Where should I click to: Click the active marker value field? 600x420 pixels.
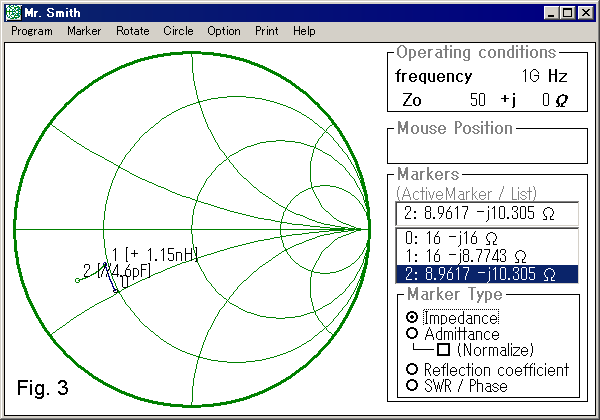(x=487, y=213)
